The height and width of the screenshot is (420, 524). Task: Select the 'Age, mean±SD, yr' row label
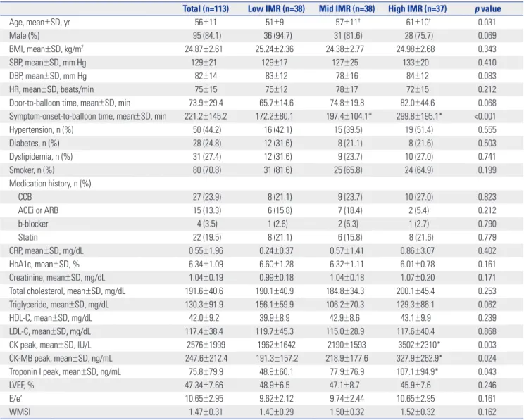pyautogui.click(x=39, y=23)
